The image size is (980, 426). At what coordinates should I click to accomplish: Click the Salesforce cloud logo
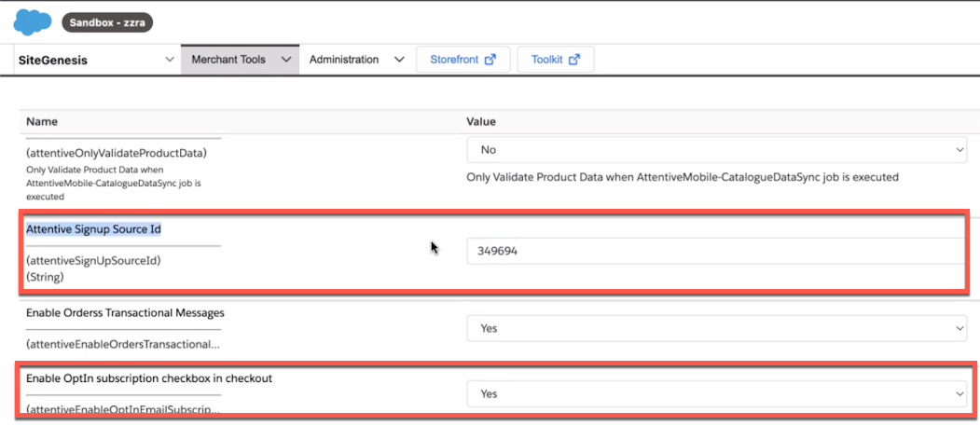[x=33, y=21]
